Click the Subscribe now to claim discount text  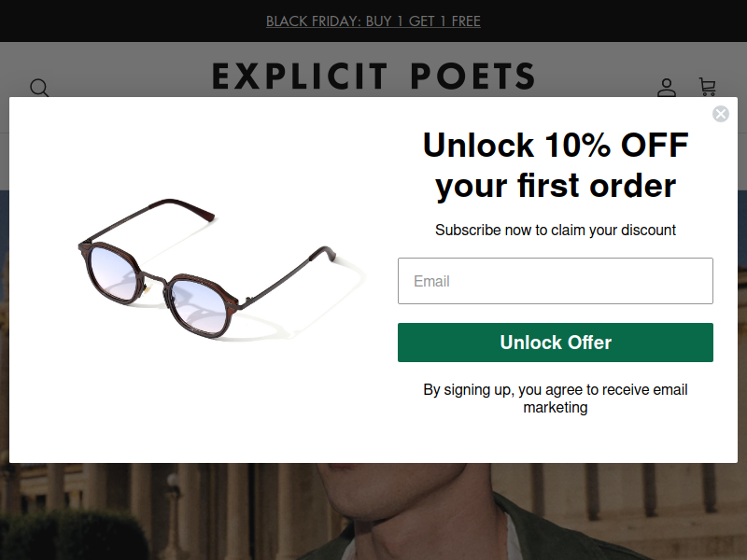(x=556, y=230)
